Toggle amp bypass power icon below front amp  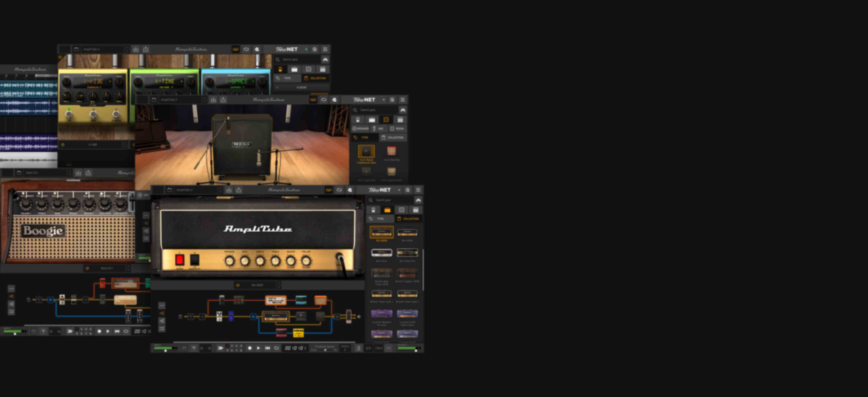[x=238, y=286]
